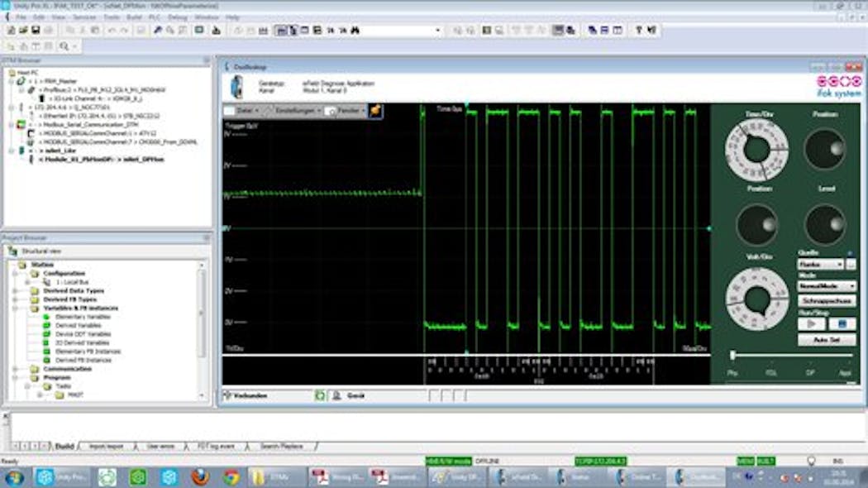The height and width of the screenshot is (488, 868).
Task: Click the Unity Pro taskbar button
Action: coord(61,477)
